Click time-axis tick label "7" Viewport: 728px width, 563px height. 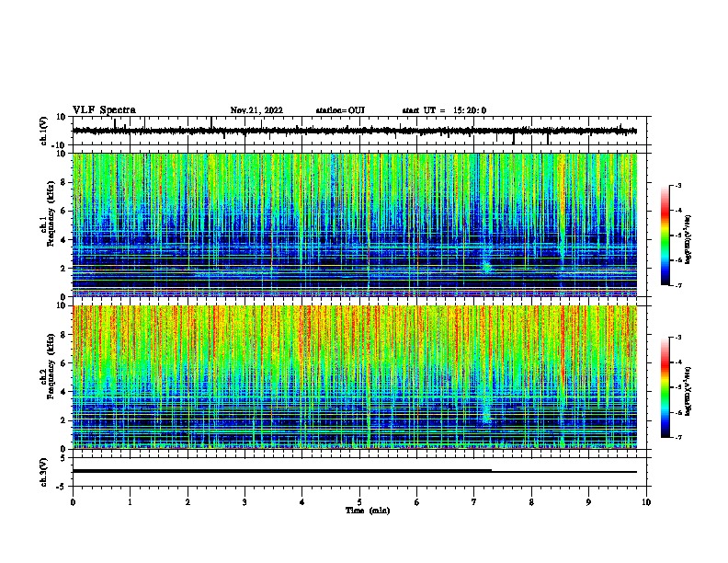point(474,502)
